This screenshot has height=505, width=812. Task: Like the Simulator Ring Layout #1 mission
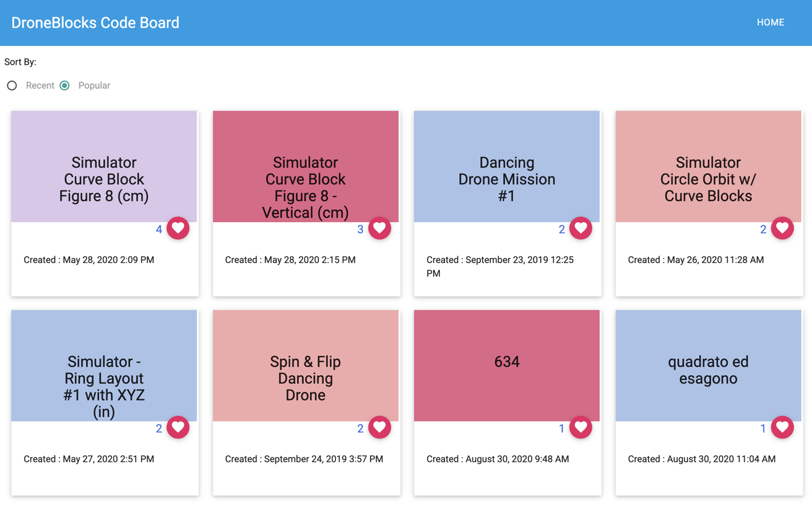point(178,427)
